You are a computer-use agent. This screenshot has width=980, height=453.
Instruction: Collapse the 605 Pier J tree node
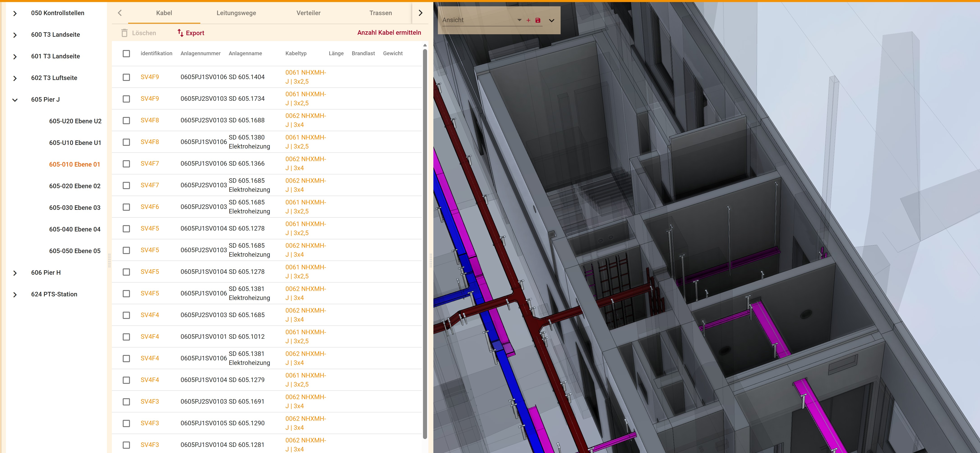tap(15, 100)
